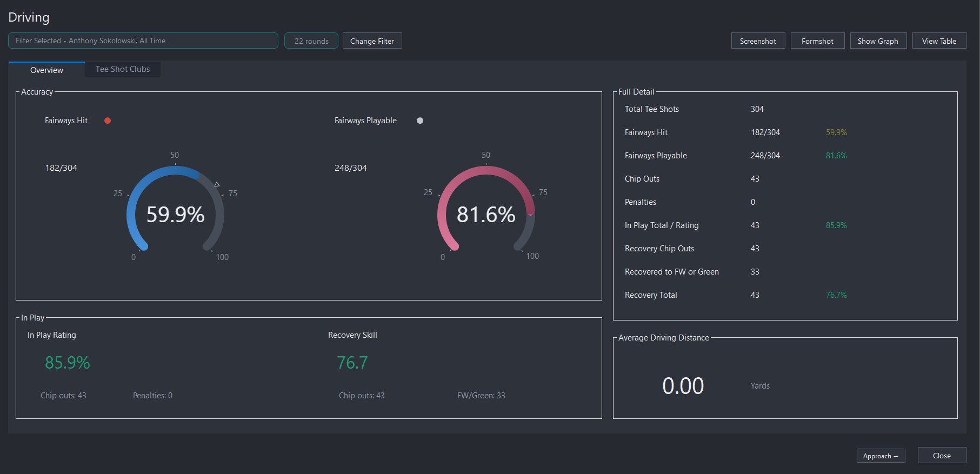The width and height of the screenshot is (980, 474).
Task: Click the Penalties: 0 text in In Play
Action: coord(152,396)
